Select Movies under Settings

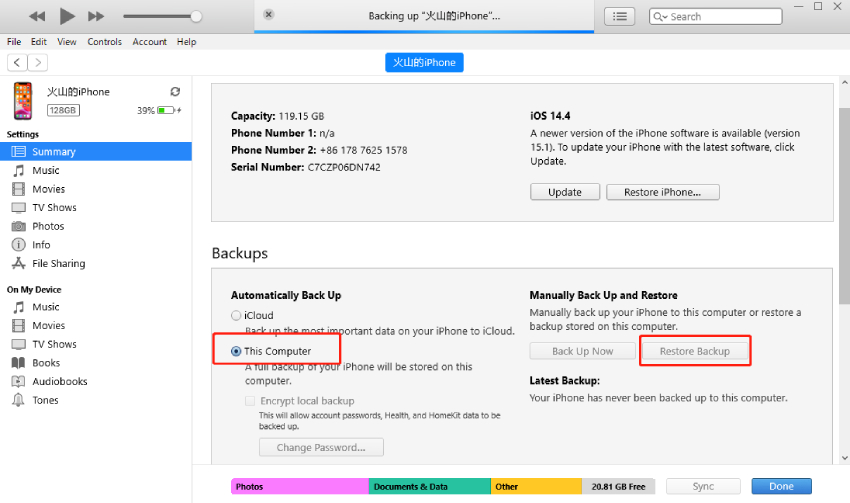96,189
